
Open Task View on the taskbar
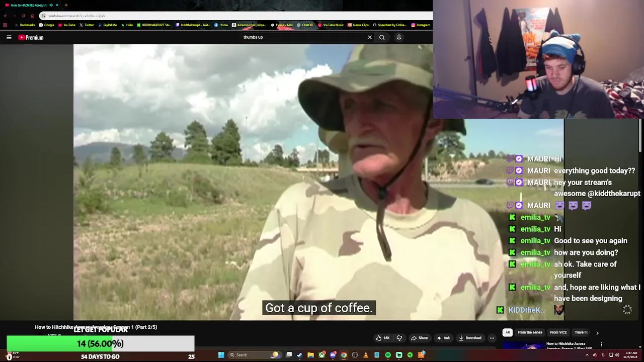click(x=289, y=355)
